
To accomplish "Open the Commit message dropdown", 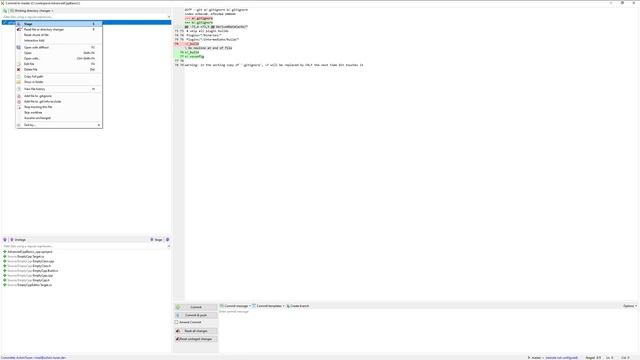I will pos(236,306).
